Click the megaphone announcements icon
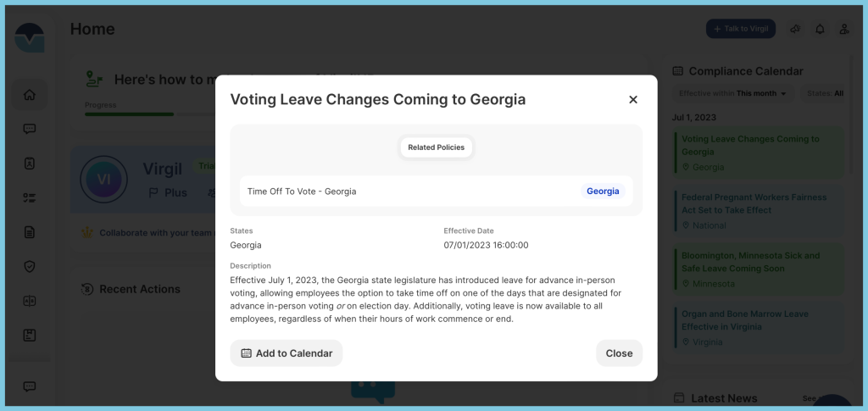 pos(795,30)
